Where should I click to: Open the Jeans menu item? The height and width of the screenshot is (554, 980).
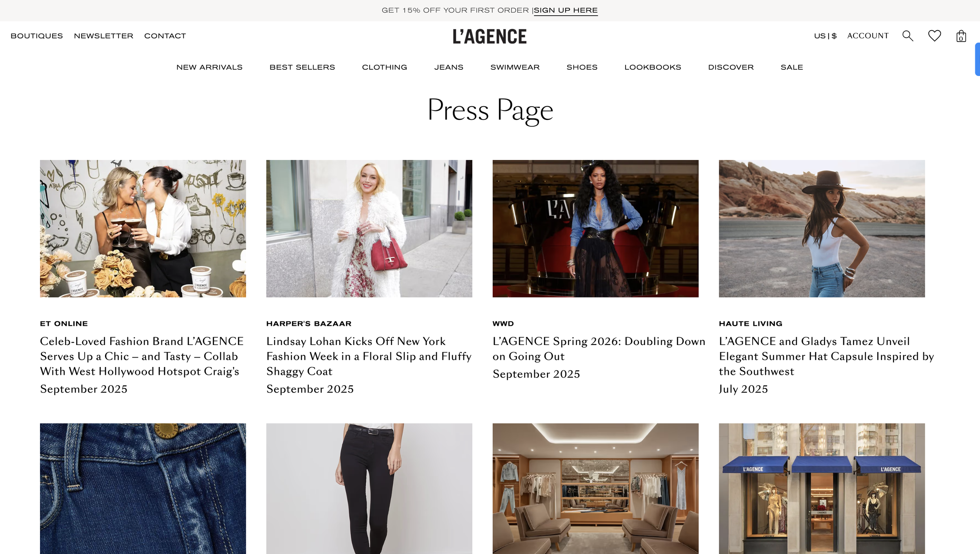click(448, 67)
